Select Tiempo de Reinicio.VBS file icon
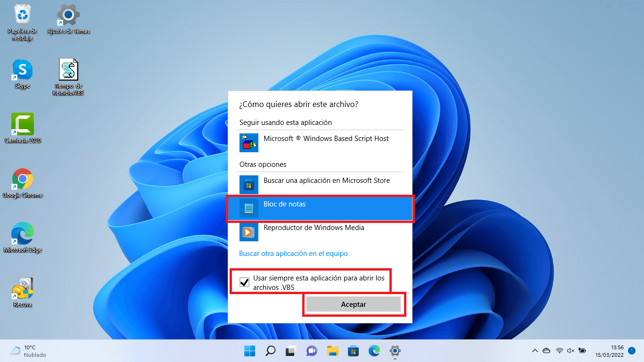The image size is (644, 362). [68, 77]
